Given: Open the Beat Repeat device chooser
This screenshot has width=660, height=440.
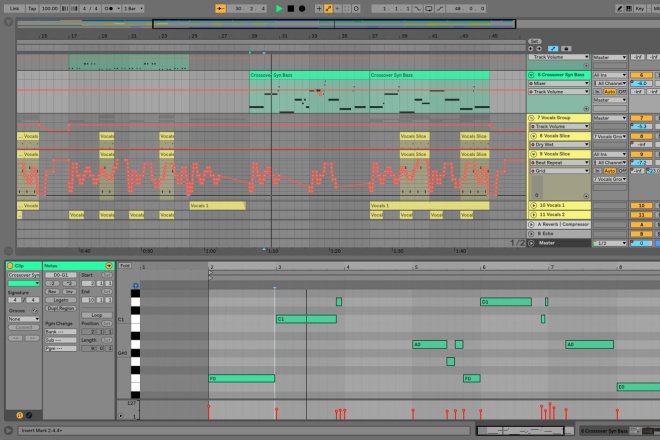Looking at the screenshot, I should tap(559, 163).
